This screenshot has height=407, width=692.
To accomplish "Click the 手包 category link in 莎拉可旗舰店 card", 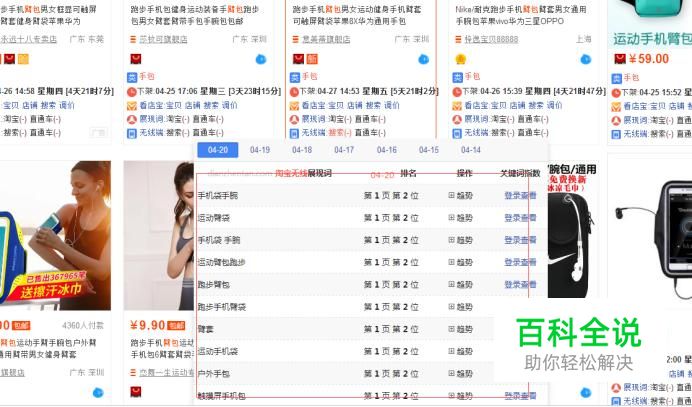I will [147, 77].
